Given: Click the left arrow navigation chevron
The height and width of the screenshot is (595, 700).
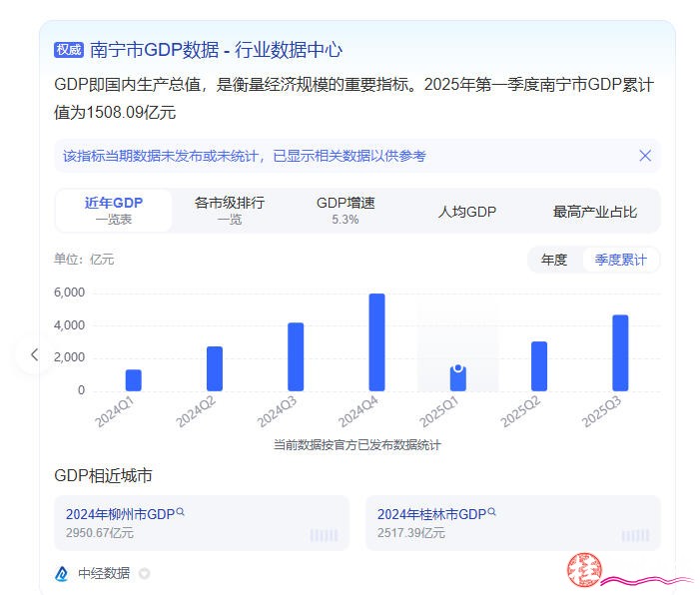Looking at the screenshot, I should click(34, 354).
